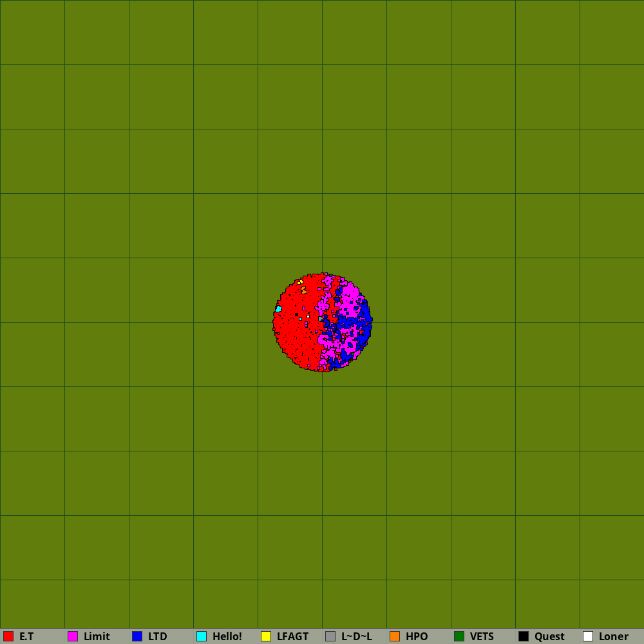Click the yellow LFAGT legend swatch

pyautogui.click(x=266, y=636)
